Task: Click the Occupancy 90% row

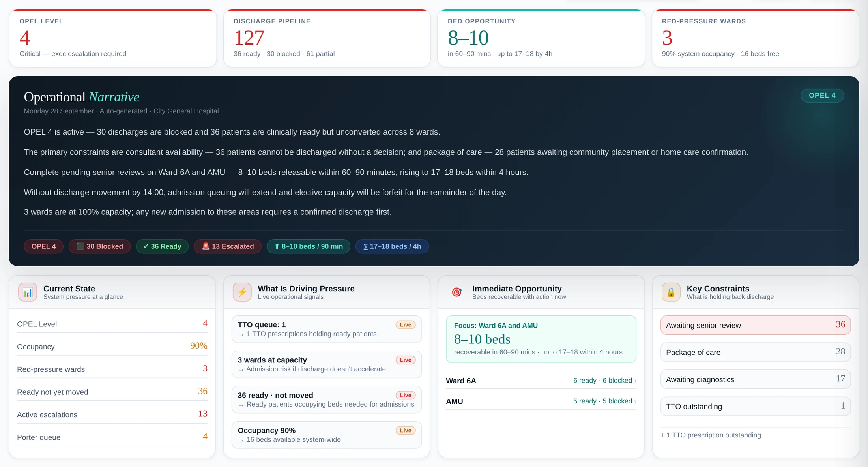Action: click(112, 347)
